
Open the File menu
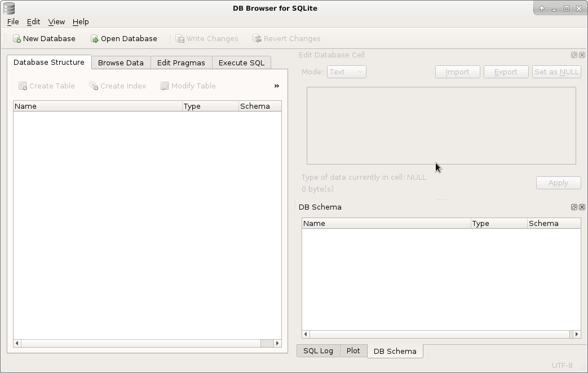coord(13,22)
